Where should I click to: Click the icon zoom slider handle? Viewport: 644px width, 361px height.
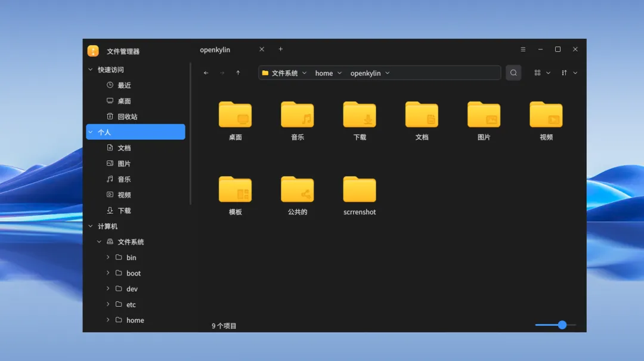point(562,325)
